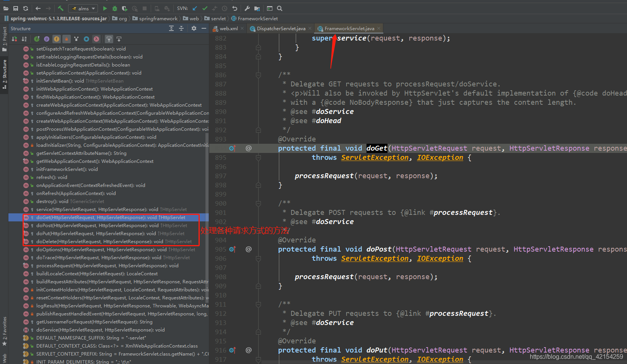Collapse all nodes in the Structure panel
This screenshot has width=627, height=364.
tap(181, 29)
